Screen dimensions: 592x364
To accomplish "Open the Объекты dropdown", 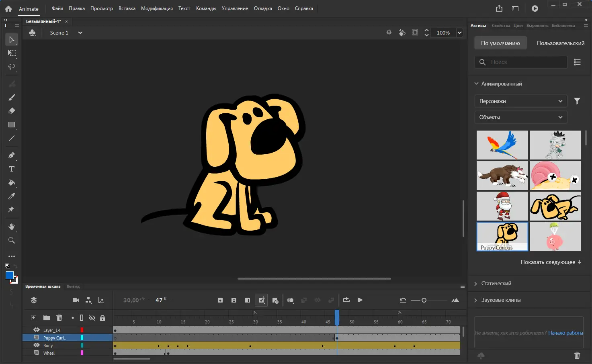I will (x=520, y=117).
